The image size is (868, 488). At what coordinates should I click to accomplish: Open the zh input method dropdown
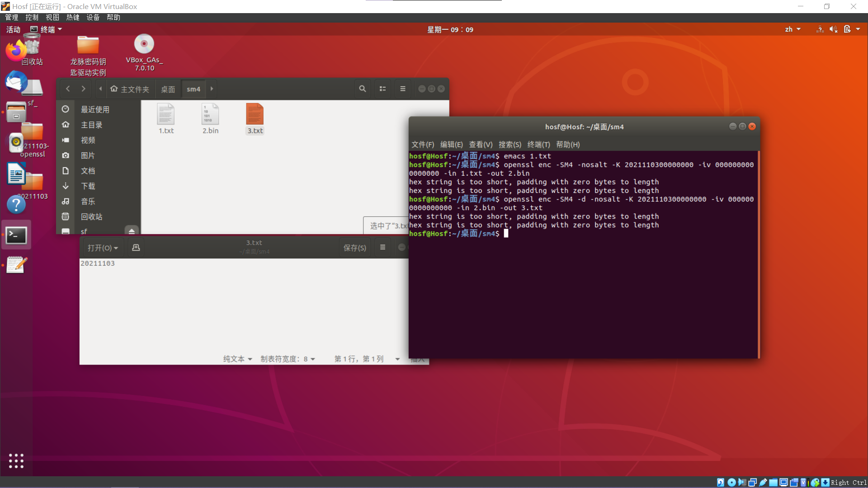793,29
